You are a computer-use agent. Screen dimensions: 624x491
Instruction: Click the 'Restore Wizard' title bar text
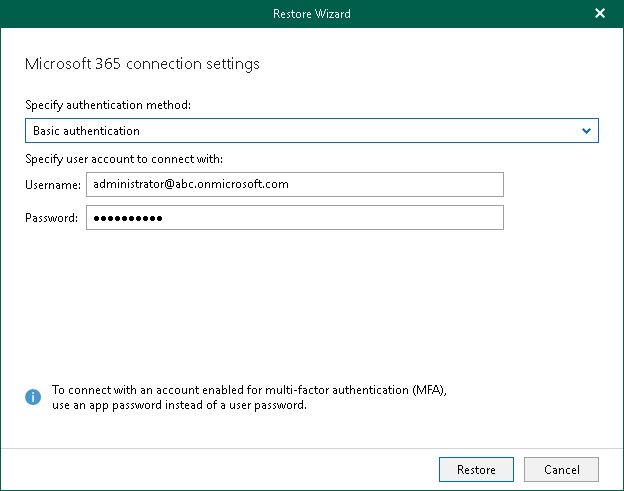coord(311,14)
